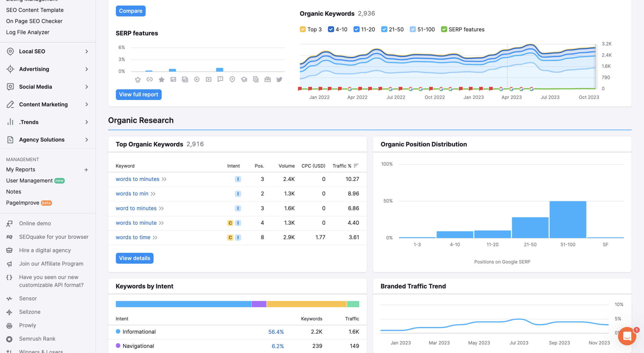
Task: Click the crown icon in SERP features
Action: [138, 80]
